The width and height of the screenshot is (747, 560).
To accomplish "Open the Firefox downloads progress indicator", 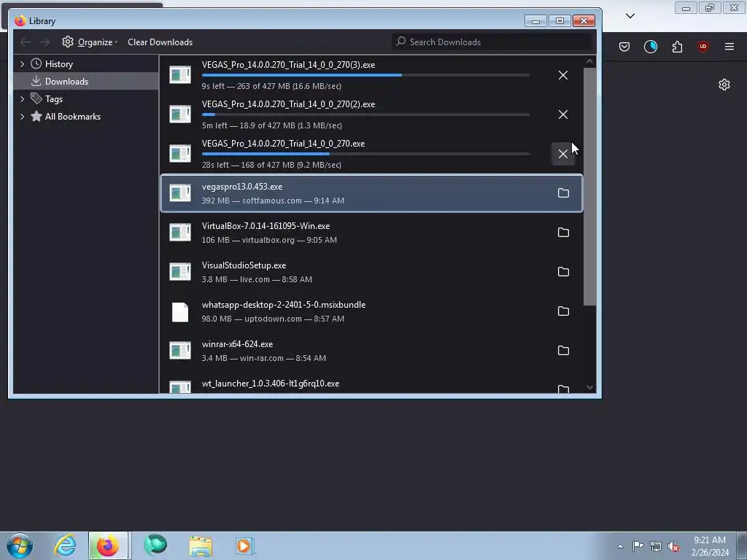I will [x=650, y=46].
